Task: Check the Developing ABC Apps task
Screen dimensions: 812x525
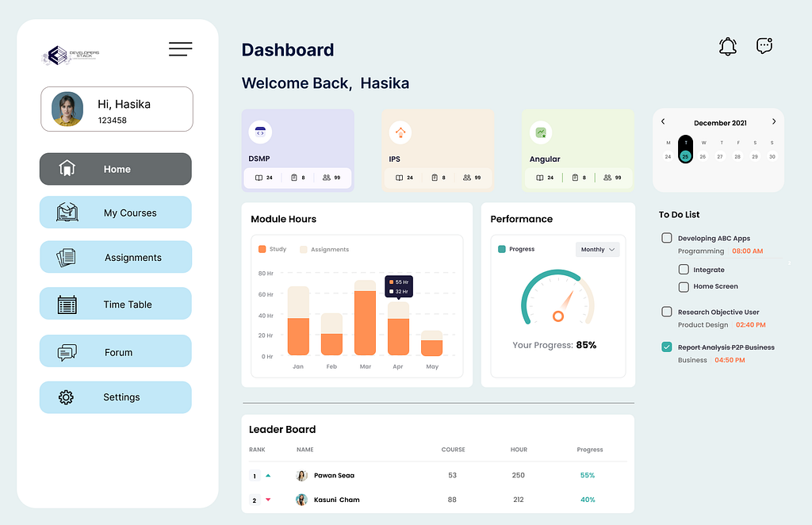Action: [x=666, y=238]
